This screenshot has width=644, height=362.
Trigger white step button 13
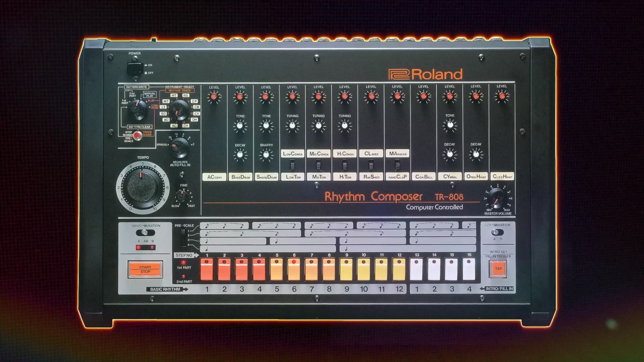[416, 269]
